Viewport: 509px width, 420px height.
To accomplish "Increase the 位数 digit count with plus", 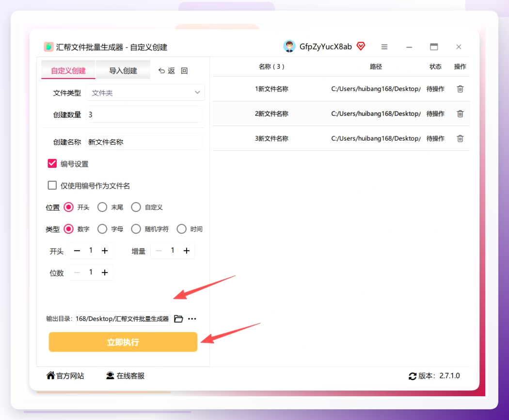I will pyautogui.click(x=105, y=273).
